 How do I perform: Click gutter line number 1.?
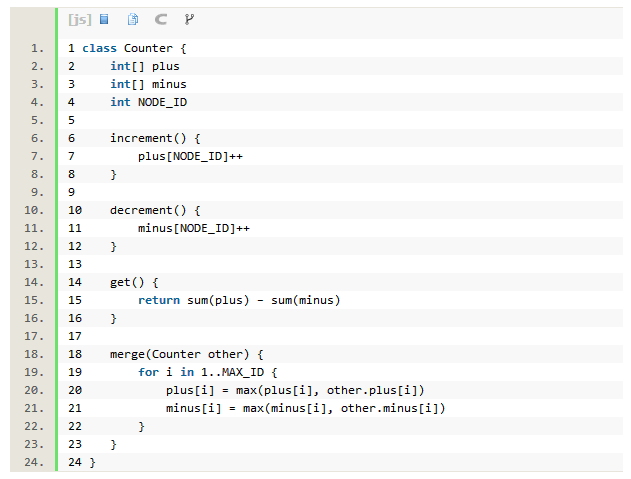point(37,48)
